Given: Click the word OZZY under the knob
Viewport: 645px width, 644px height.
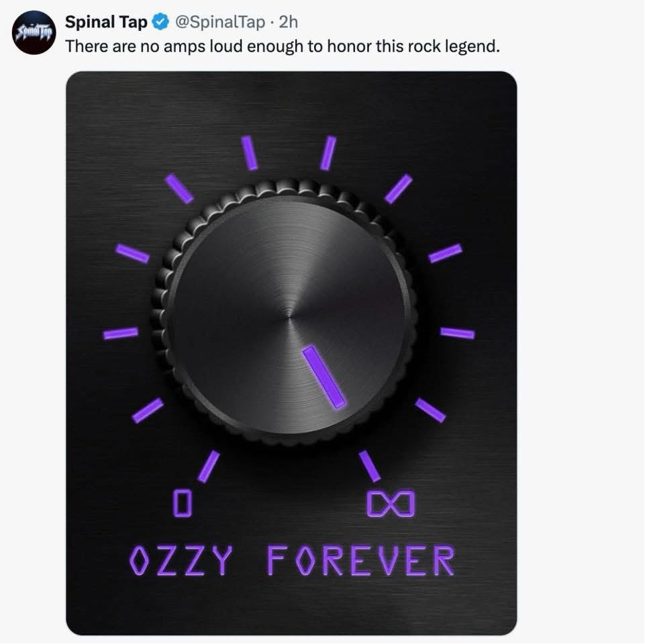Looking at the screenshot, I should (x=181, y=560).
